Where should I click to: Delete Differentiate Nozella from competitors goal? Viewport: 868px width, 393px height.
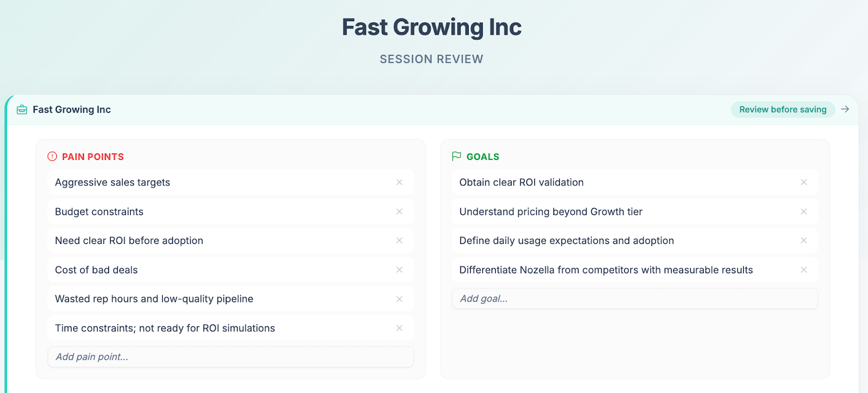click(804, 270)
